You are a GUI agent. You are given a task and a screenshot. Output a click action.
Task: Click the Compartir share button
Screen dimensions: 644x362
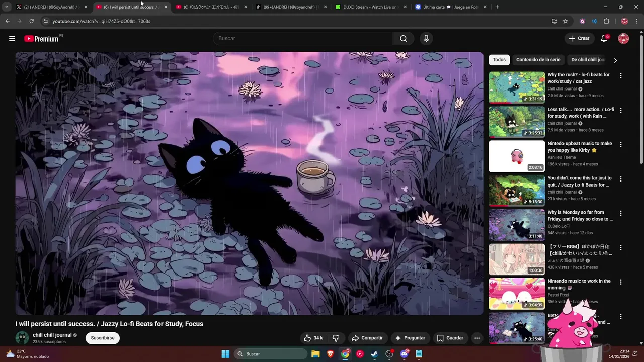(367, 338)
